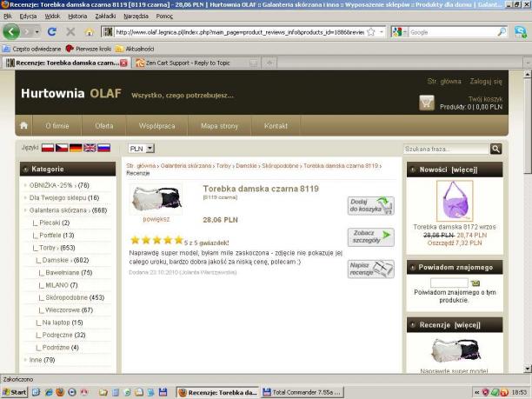Image resolution: width=532 pixels, height=399 pixels.
Task: Open a new tab with the plus button
Action: click(x=269, y=63)
